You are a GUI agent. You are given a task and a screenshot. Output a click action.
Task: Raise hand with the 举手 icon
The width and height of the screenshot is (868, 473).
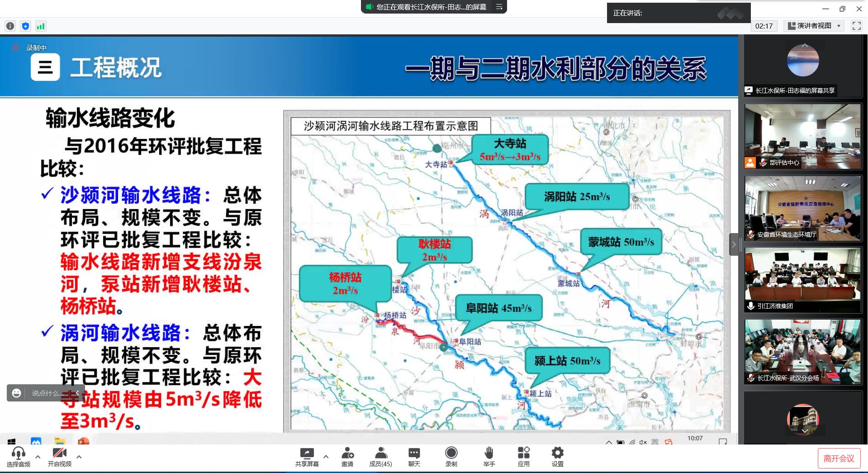point(489,457)
